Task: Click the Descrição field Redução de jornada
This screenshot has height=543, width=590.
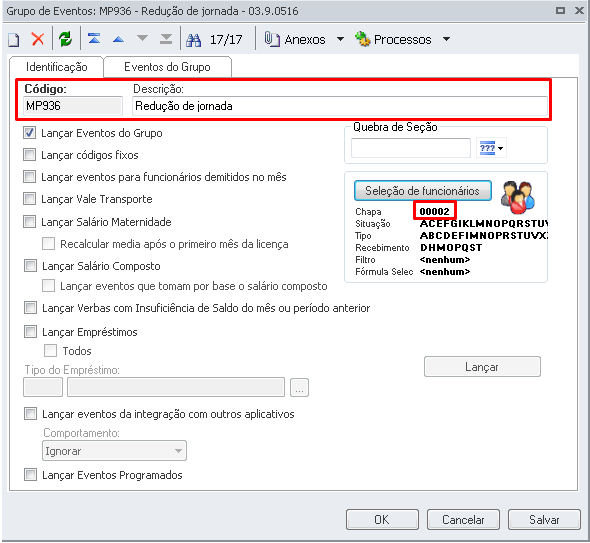Action: (340, 106)
